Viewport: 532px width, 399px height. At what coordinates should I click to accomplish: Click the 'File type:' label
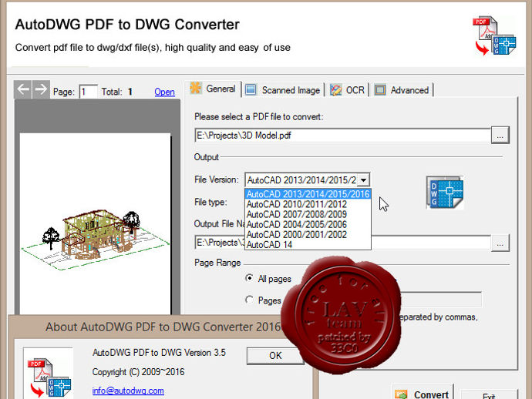pos(210,203)
